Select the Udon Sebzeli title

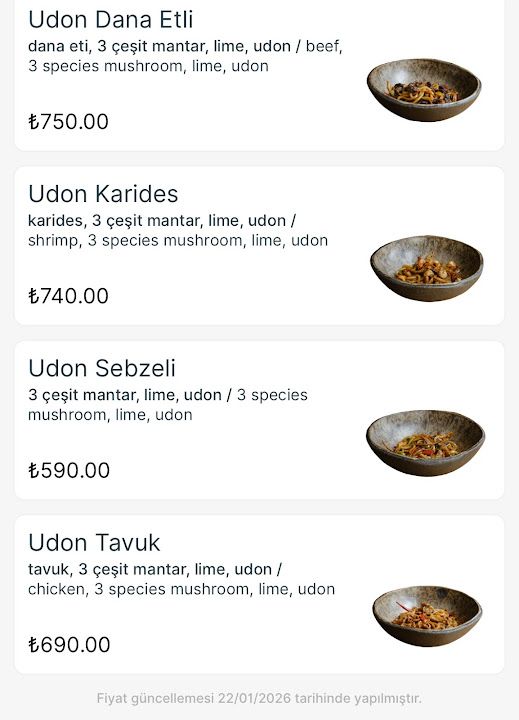[x=102, y=368]
